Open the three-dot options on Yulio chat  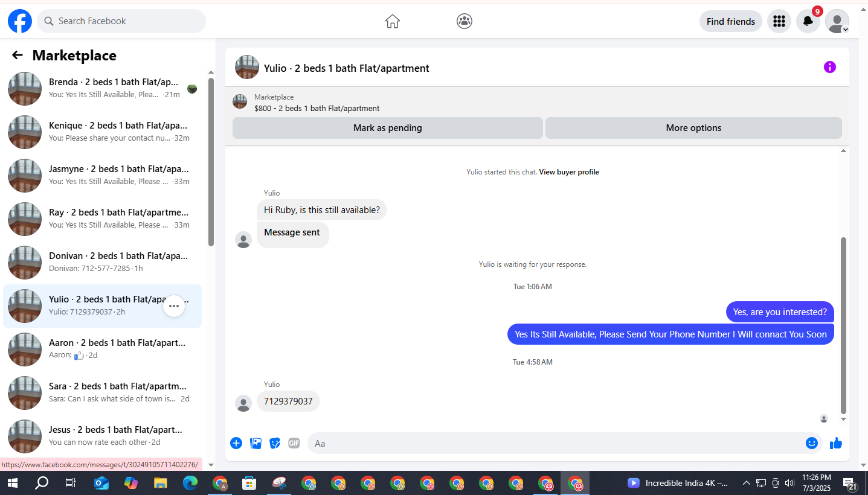click(174, 306)
